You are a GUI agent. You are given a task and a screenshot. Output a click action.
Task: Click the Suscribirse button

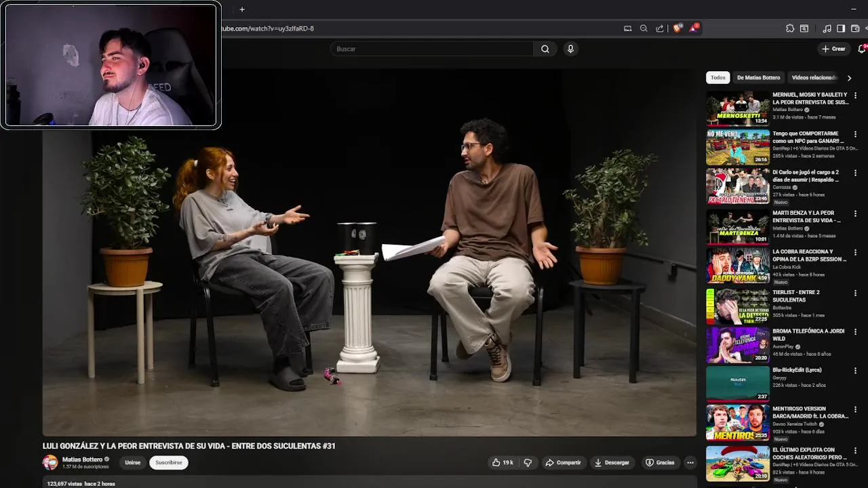click(169, 462)
